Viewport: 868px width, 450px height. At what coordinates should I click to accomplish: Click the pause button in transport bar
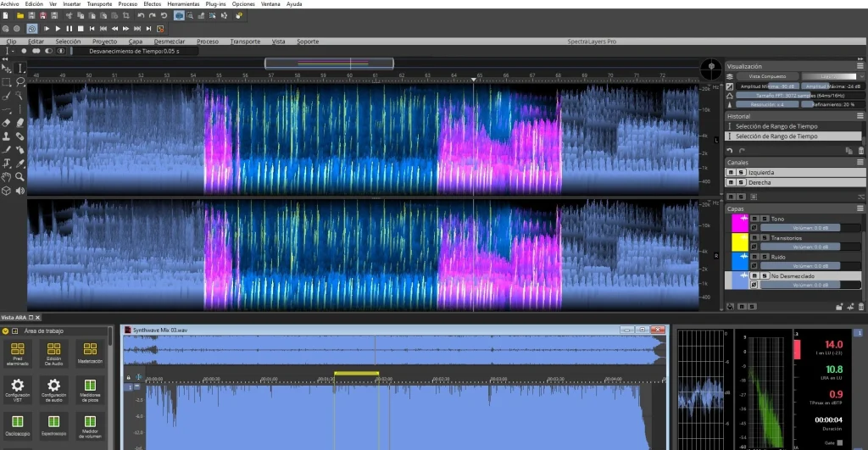(x=70, y=29)
